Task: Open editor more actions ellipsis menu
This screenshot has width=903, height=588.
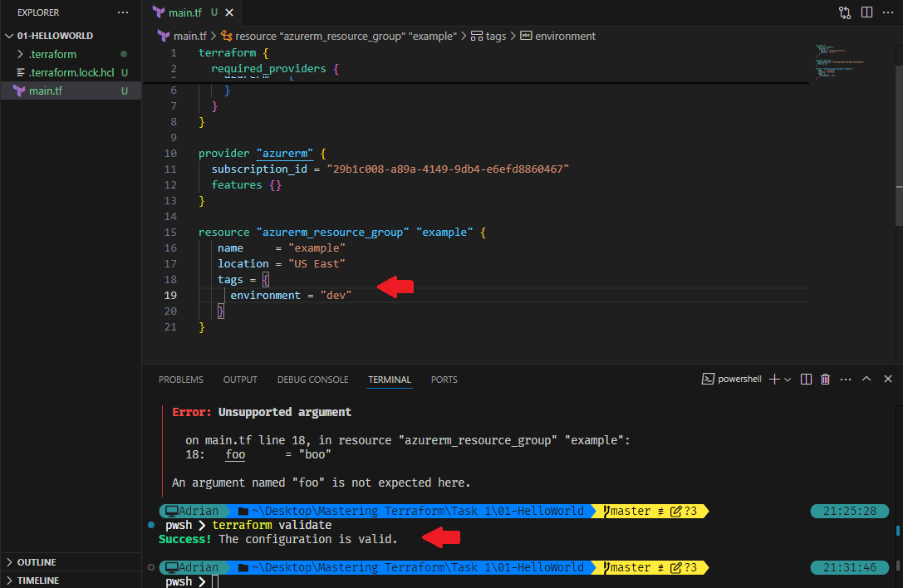Action: point(887,12)
